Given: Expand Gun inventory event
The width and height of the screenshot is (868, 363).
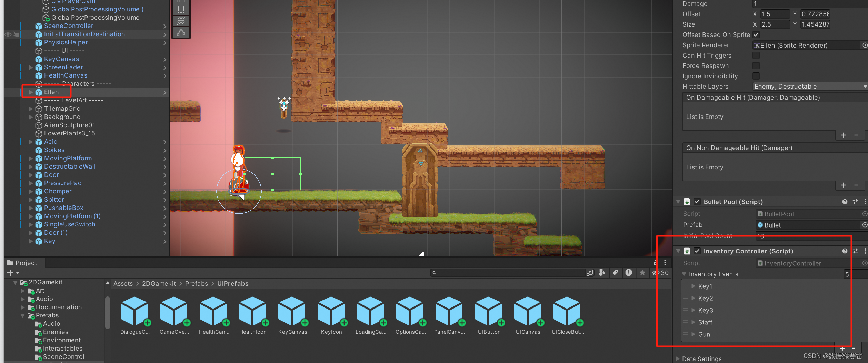Looking at the screenshot, I should (693, 334).
